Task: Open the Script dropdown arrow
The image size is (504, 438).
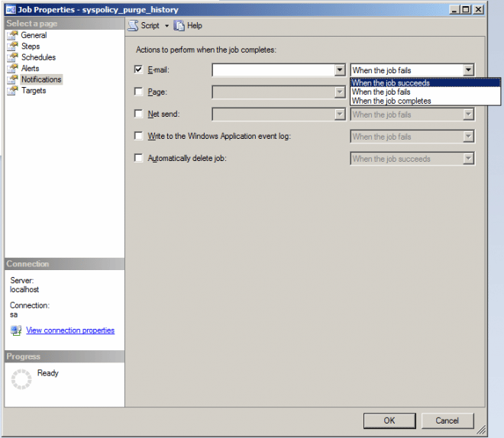Action: [x=166, y=26]
